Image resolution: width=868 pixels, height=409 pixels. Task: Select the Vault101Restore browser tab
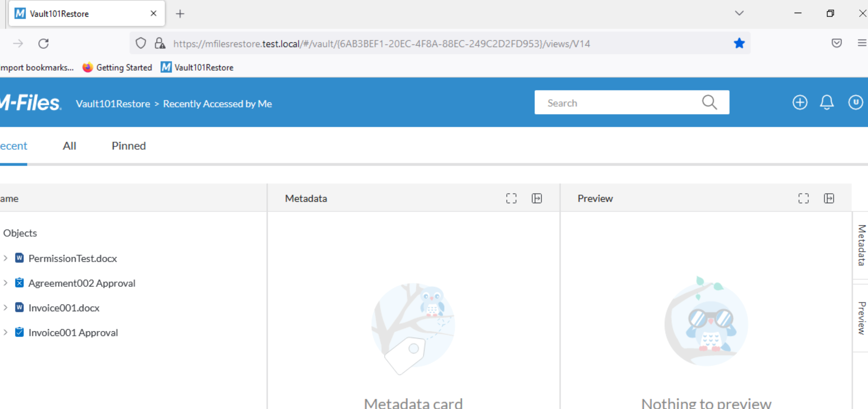(87, 13)
